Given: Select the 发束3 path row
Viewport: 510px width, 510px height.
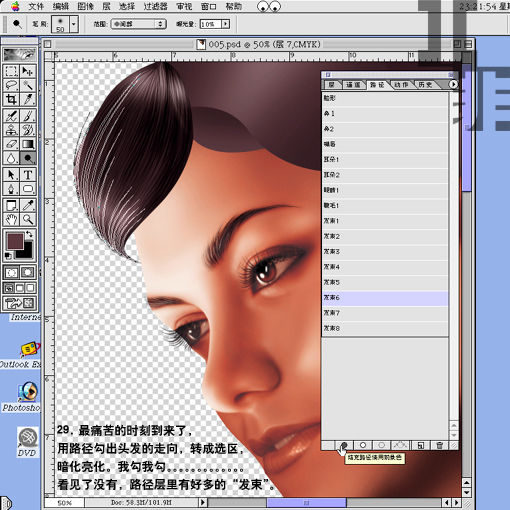Looking at the screenshot, I should click(385, 251).
